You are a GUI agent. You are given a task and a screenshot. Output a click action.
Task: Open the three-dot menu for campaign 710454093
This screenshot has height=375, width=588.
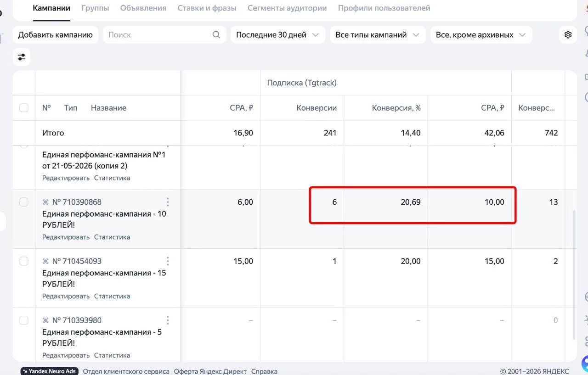coord(168,261)
